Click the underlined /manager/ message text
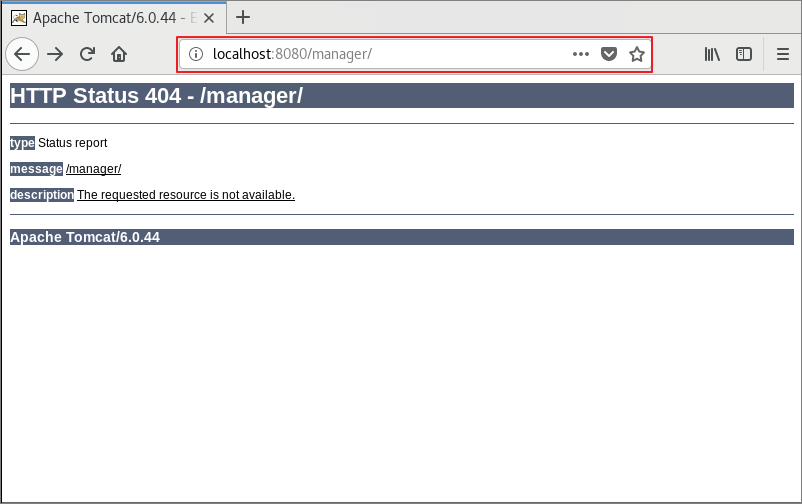Viewport: 802px width, 504px height. 94,169
